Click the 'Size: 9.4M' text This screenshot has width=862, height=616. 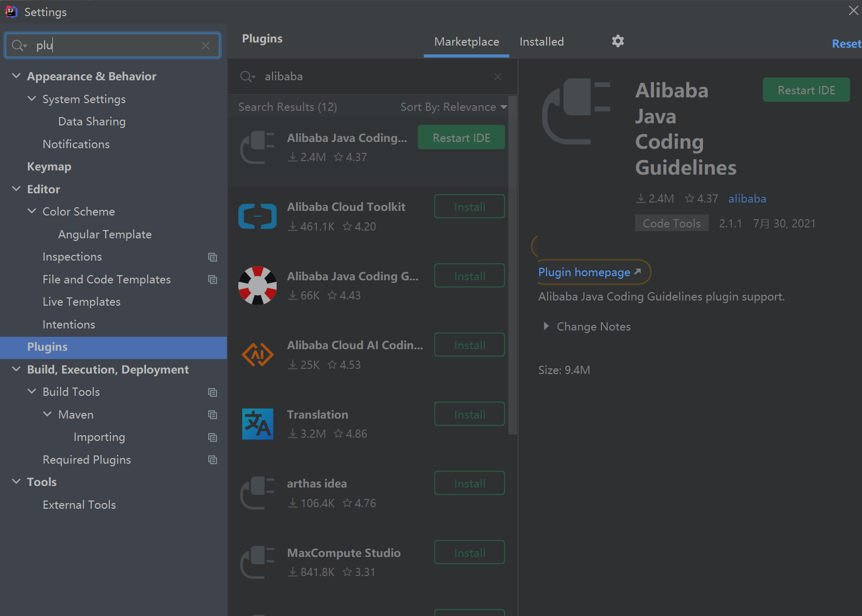[x=564, y=370]
